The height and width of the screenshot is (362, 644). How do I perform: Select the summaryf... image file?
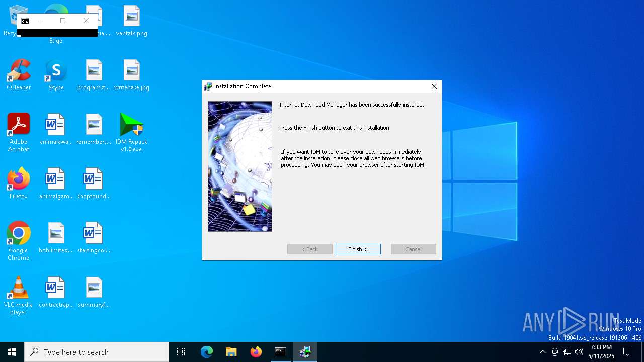(94, 292)
